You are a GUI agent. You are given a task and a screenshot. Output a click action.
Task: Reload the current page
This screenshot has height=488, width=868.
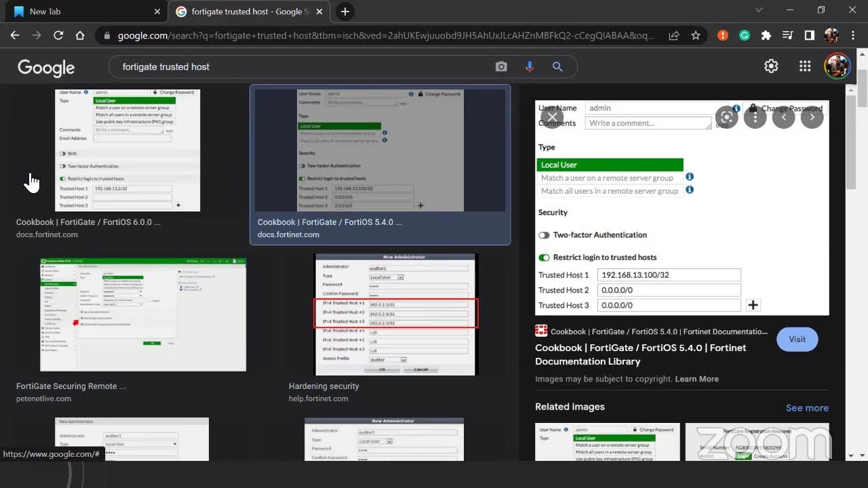(58, 35)
